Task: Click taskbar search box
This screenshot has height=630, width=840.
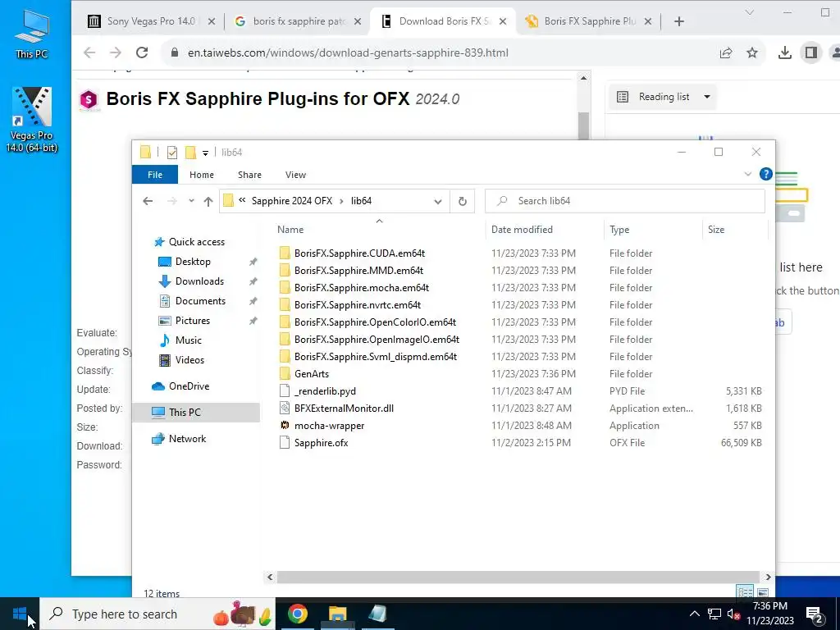Action: [x=157, y=614]
